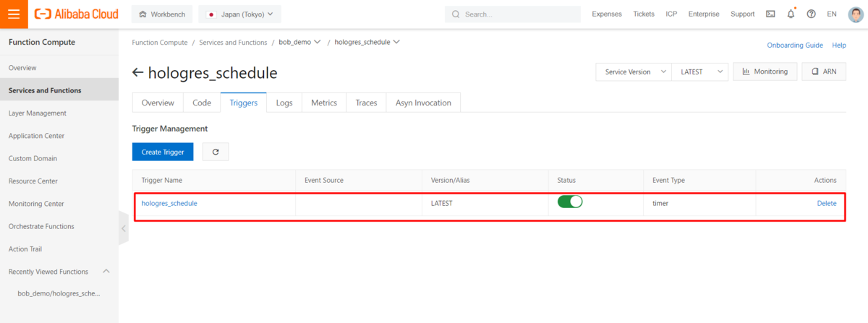Open the ICP menu item
This screenshot has height=323, width=868.
(672, 14)
